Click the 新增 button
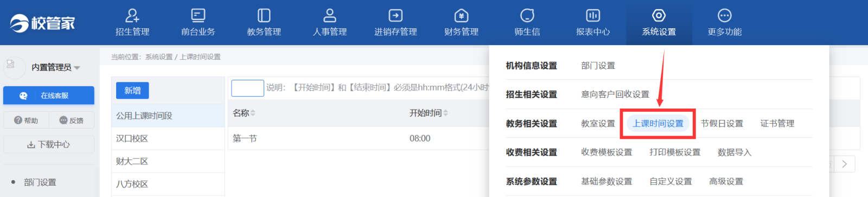This screenshot has width=868, height=197. coord(132,91)
